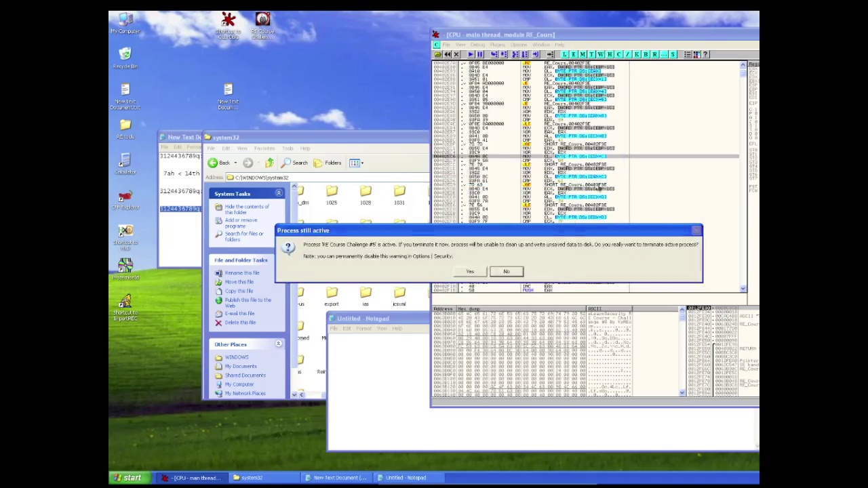
Task: Open Debugging options list icon in OllyDbg
Action: pos(688,54)
